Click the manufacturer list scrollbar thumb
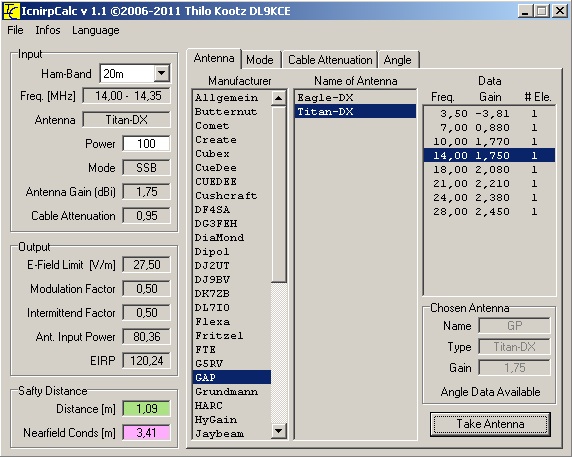572x457 pixels. pos(279,194)
